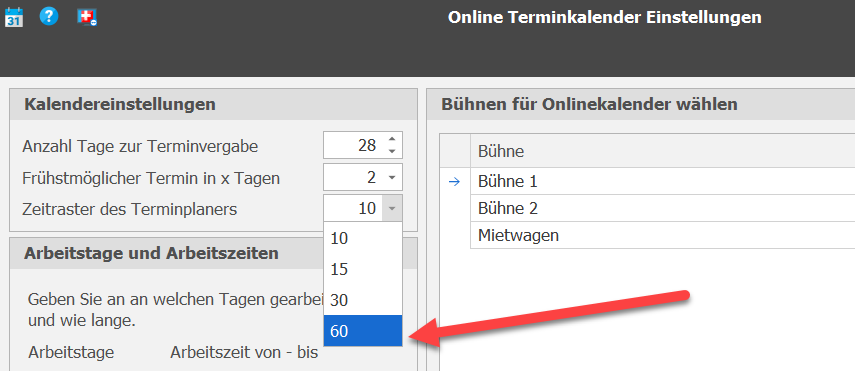Click the Bühnen für Onlinekalender wählen header

pos(641,104)
